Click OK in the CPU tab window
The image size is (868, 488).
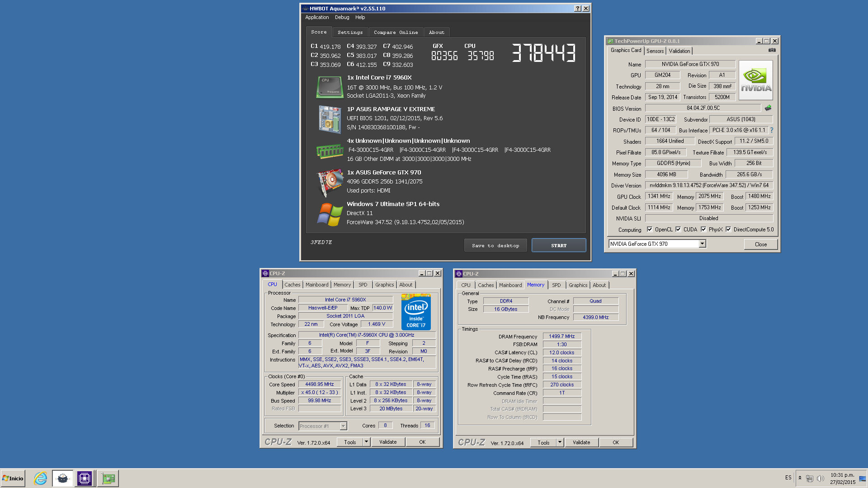point(422,442)
